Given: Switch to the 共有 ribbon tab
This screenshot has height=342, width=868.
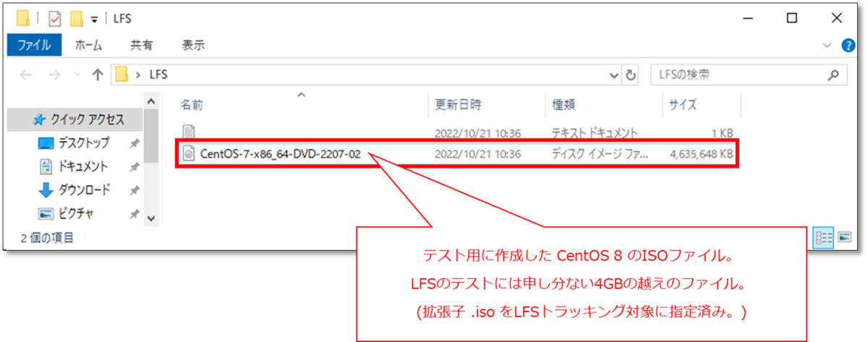Looking at the screenshot, I should [141, 45].
